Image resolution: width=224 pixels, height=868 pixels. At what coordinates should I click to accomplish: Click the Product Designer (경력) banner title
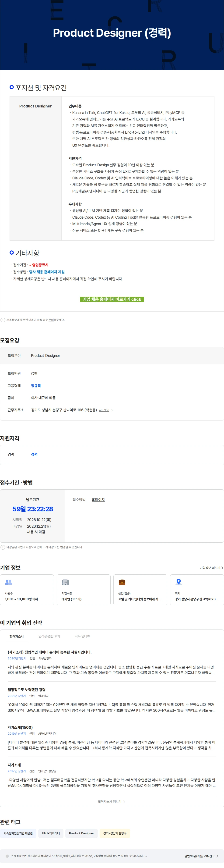tap(112, 33)
